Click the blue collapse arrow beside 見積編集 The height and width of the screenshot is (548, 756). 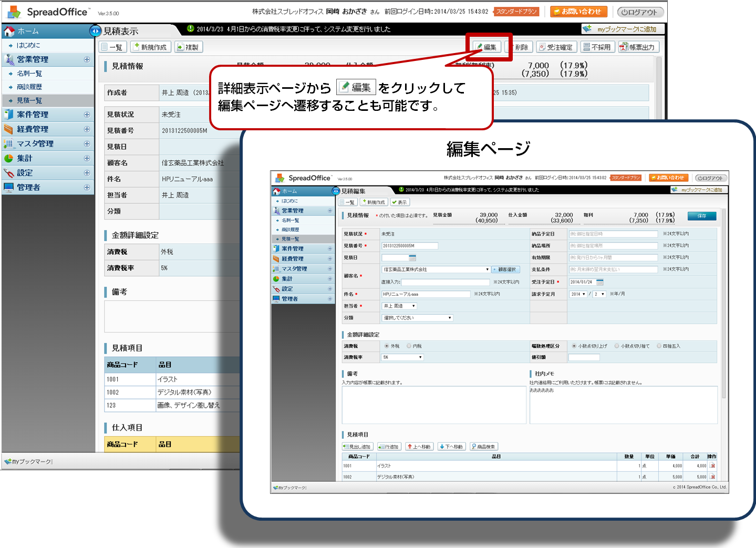pyautogui.click(x=336, y=191)
